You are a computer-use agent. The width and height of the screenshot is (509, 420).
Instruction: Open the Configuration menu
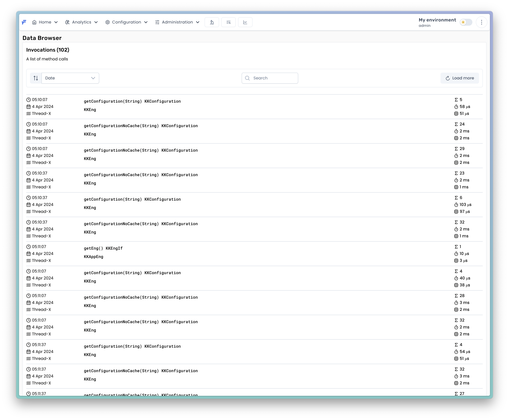(126, 22)
